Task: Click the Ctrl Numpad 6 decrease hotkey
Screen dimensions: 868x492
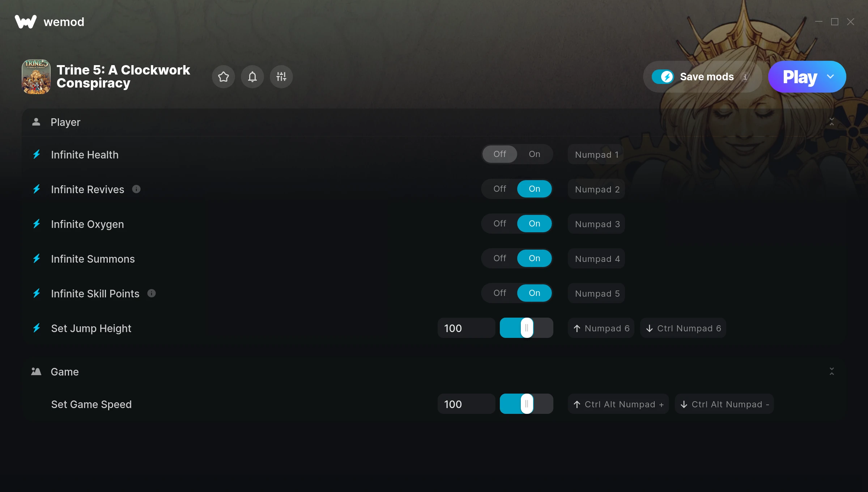Action: [x=683, y=328]
